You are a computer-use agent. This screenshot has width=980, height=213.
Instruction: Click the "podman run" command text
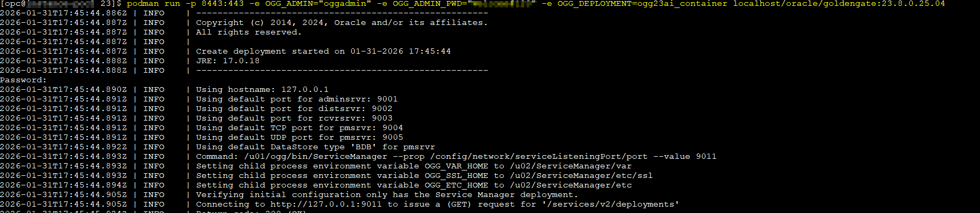[153, 4]
